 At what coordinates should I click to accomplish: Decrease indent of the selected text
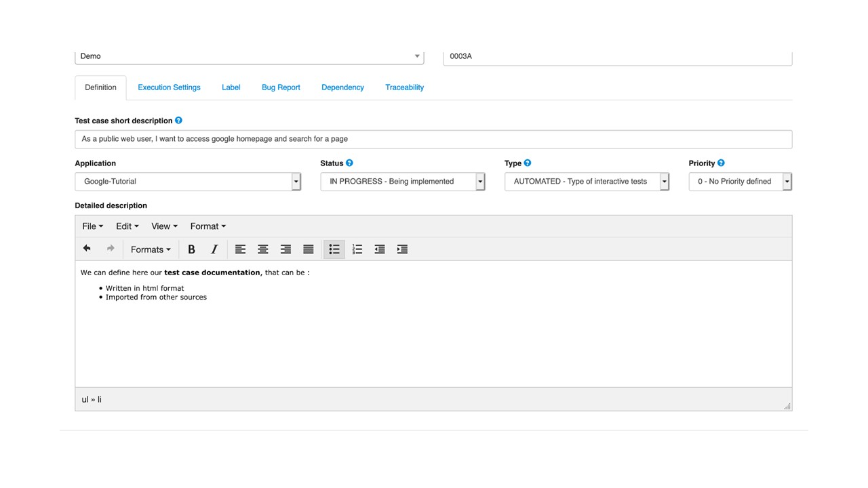[x=380, y=249]
